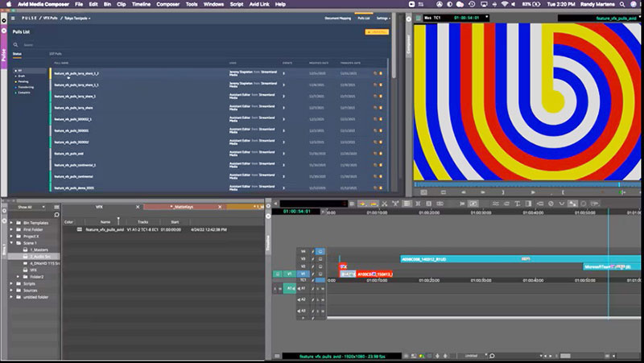644x363 pixels.
Task: Close the VFX bin tab
Action: (x=138, y=207)
